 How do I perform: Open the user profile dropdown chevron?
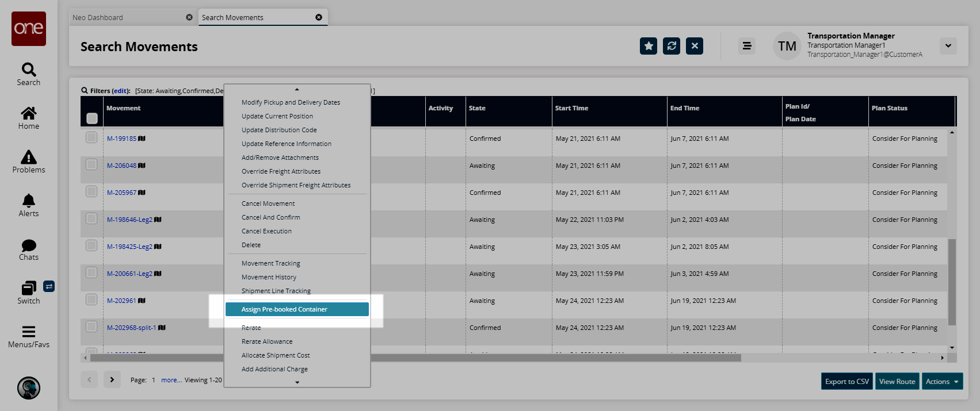[x=948, y=46]
